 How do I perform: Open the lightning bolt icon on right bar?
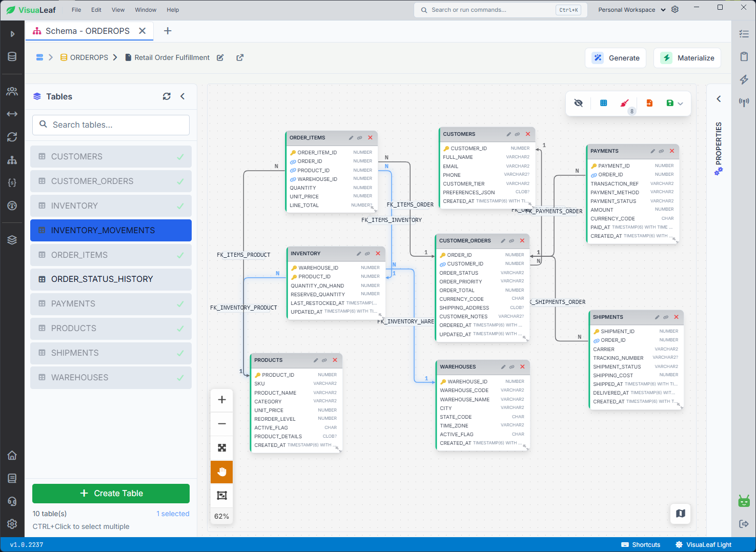point(744,79)
